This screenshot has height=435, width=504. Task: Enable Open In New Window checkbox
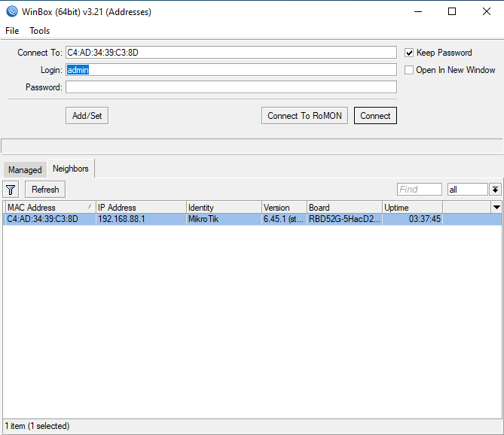pyautogui.click(x=409, y=70)
